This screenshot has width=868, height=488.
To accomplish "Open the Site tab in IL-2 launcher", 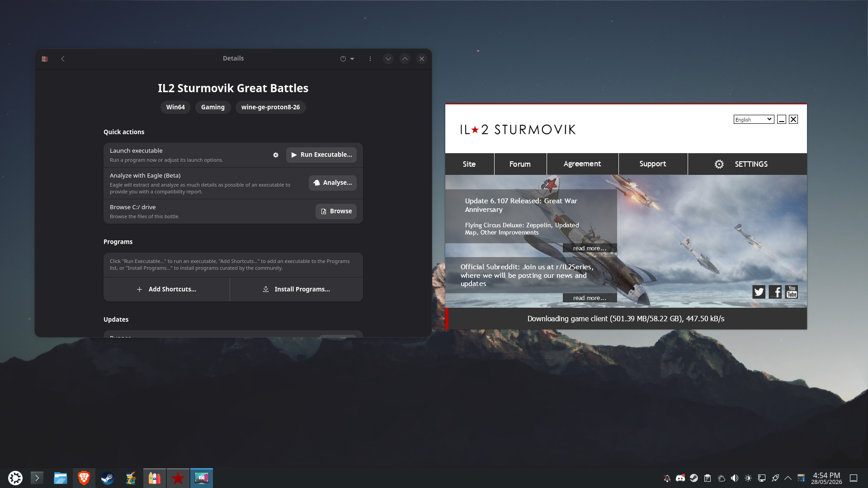I will coord(469,164).
